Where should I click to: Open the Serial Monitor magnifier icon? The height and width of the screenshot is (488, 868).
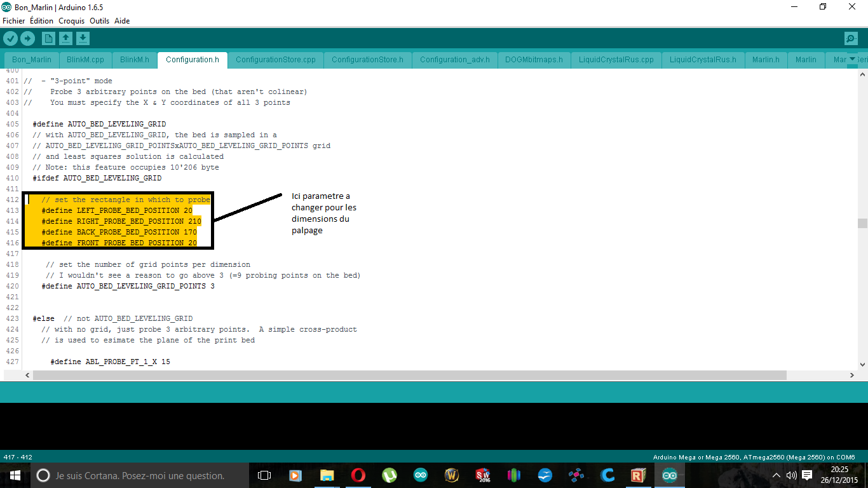click(851, 39)
